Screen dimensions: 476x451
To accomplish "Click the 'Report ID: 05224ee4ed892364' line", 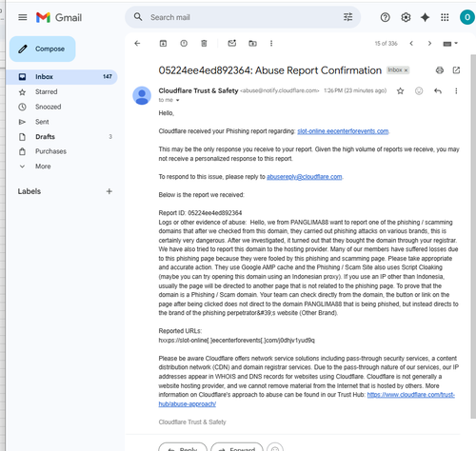I will coord(200,213).
